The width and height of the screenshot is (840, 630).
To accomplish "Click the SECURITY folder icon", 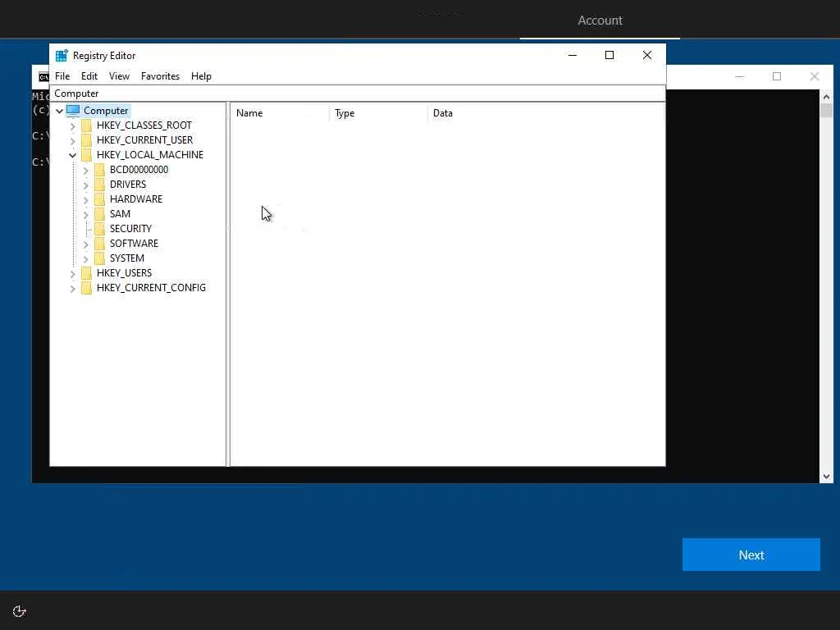I will coord(99,229).
